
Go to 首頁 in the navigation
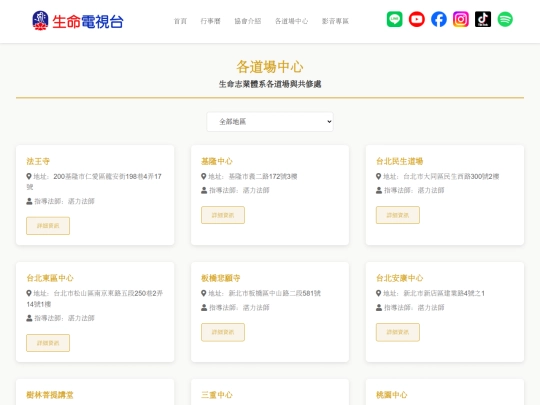coord(180,21)
